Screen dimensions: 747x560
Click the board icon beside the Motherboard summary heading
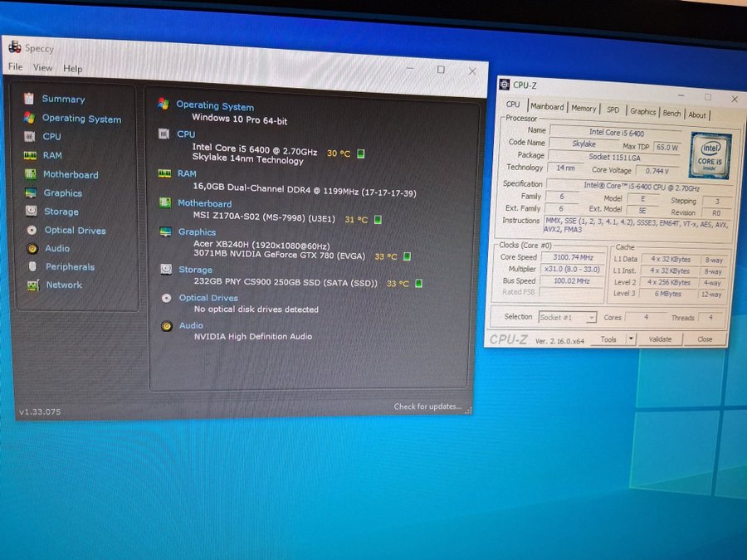click(x=165, y=203)
